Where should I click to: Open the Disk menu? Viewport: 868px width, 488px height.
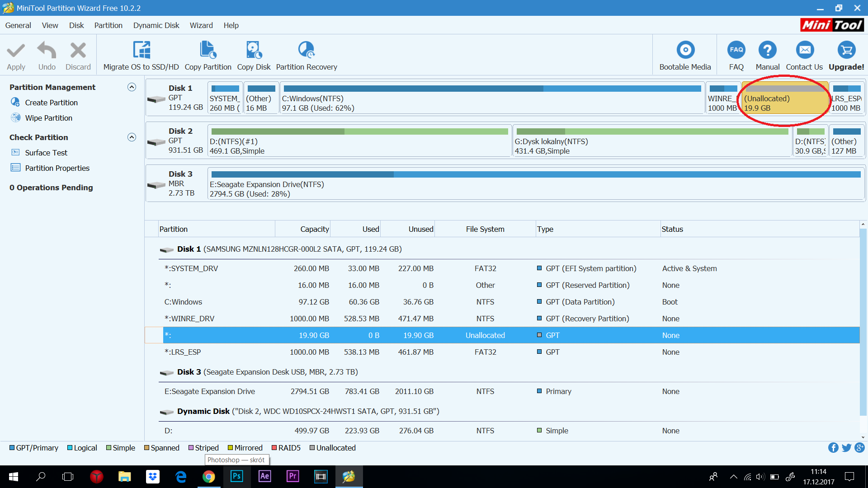click(x=76, y=25)
